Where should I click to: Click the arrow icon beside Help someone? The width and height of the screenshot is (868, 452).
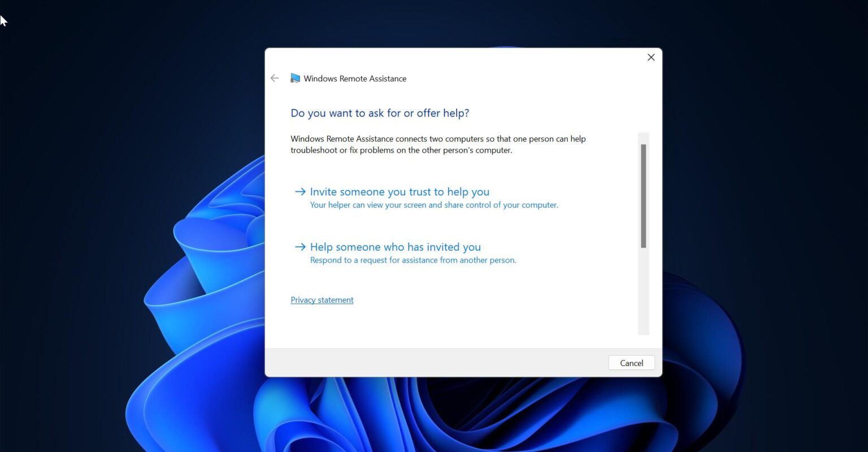click(300, 247)
